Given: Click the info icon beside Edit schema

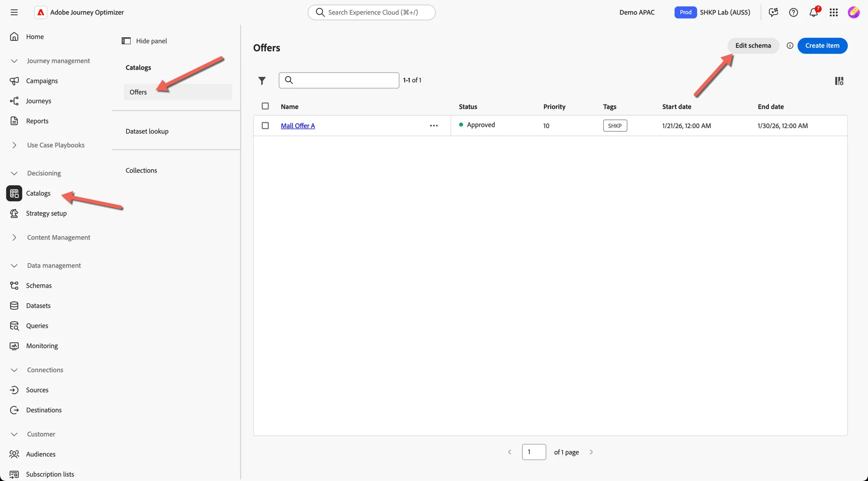Looking at the screenshot, I should (x=790, y=46).
